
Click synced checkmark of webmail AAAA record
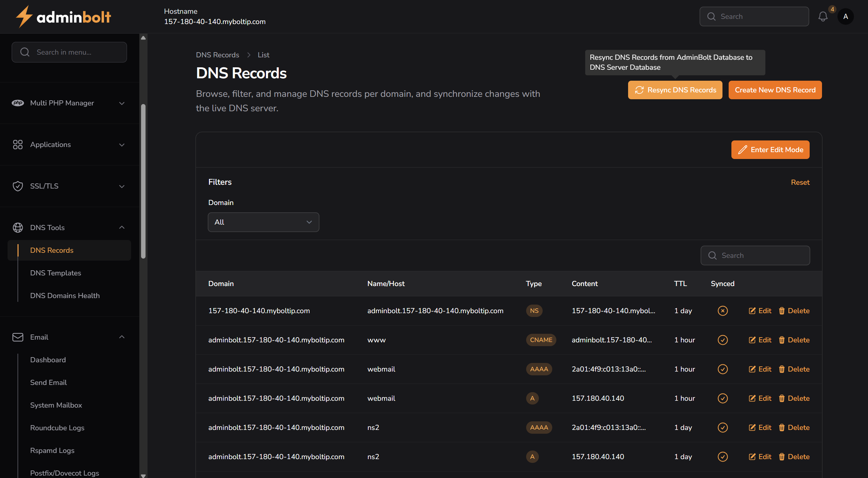click(x=722, y=369)
